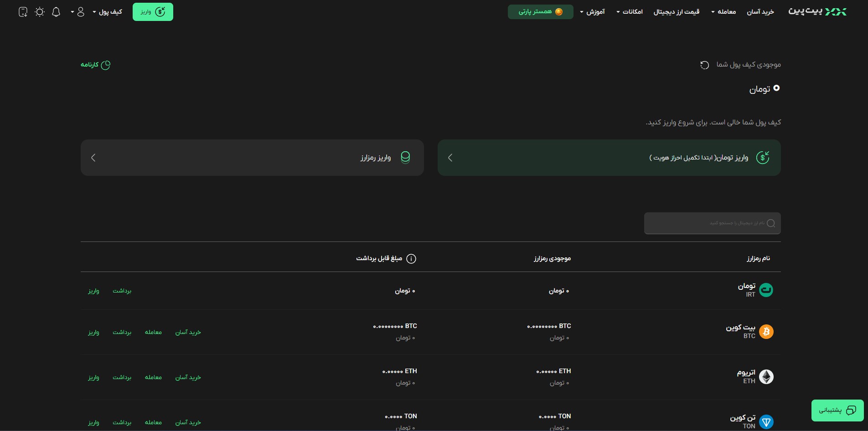Click the کارنامه pie chart icon

[106, 65]
